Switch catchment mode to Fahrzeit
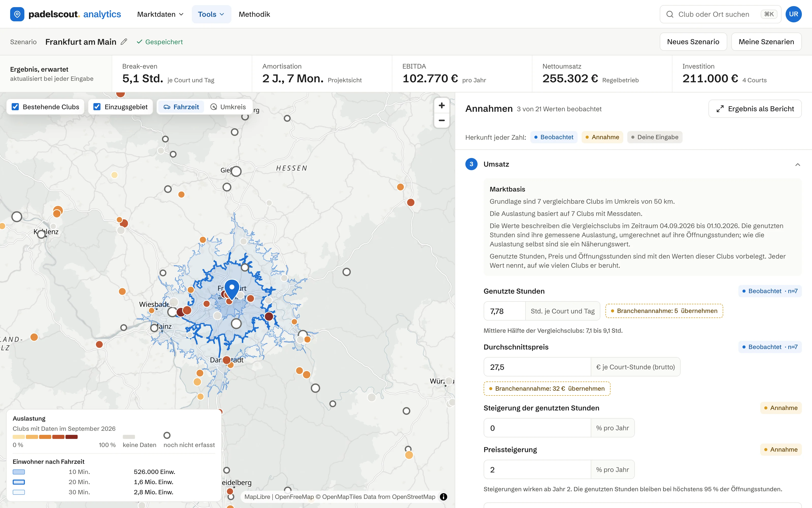The height and width of the screenshot is (508, 812). (181, 107)
